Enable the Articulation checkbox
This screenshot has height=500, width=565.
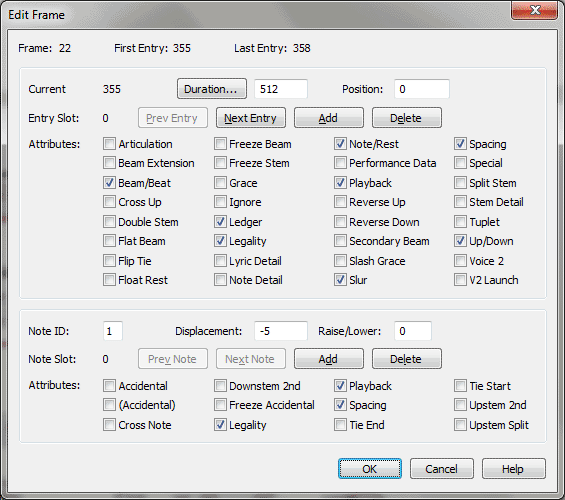[x=109, y=144]
